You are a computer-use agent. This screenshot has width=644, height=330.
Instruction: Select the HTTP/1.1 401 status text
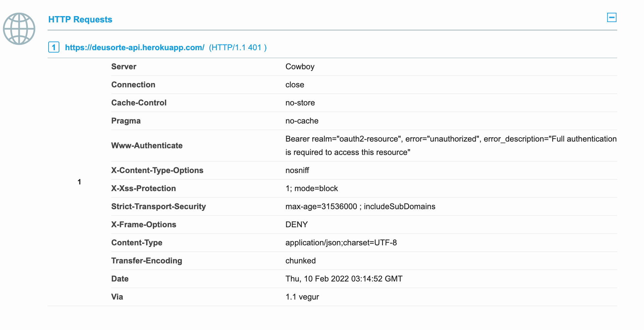click(238, 48)
